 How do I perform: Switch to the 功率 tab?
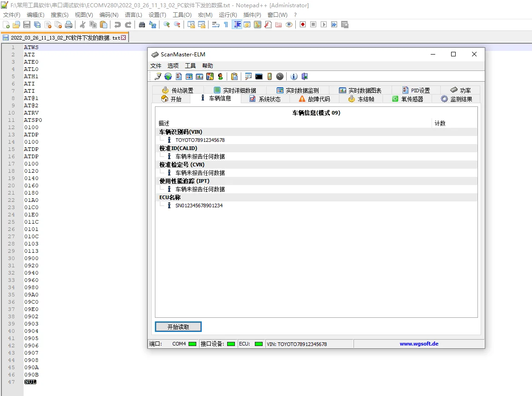coord(460,90)
